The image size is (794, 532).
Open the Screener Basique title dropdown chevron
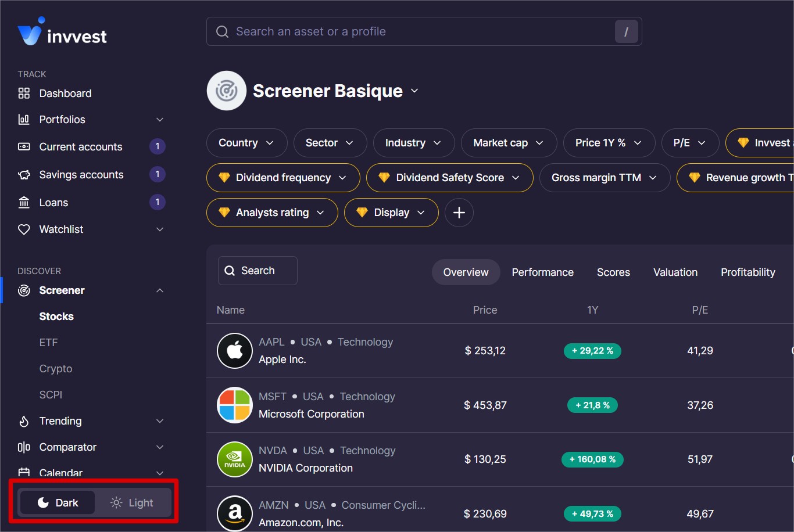click(x=414, y=91)
